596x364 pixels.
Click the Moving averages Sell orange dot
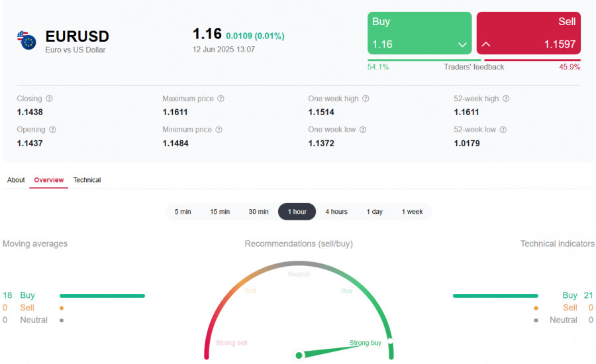pyautogui.click(x=62, y=308)
